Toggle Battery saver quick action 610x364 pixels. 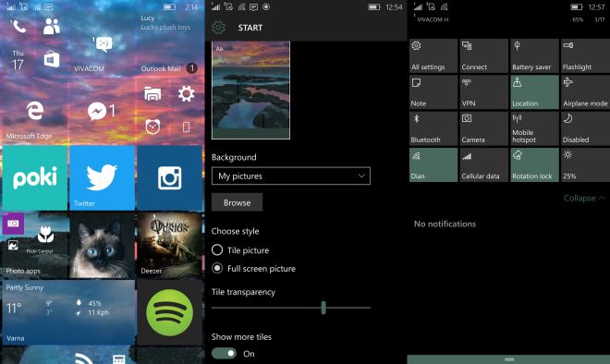coord(534,55)
